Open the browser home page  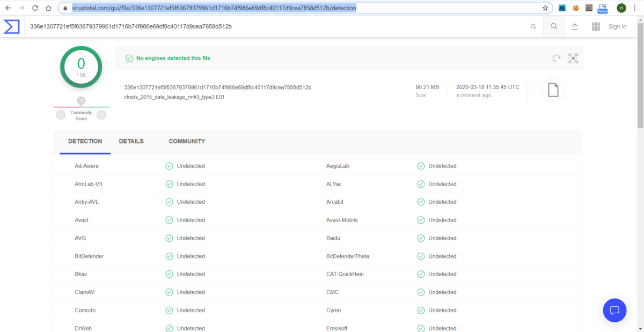pyautogui.click(x=49, y=8)
